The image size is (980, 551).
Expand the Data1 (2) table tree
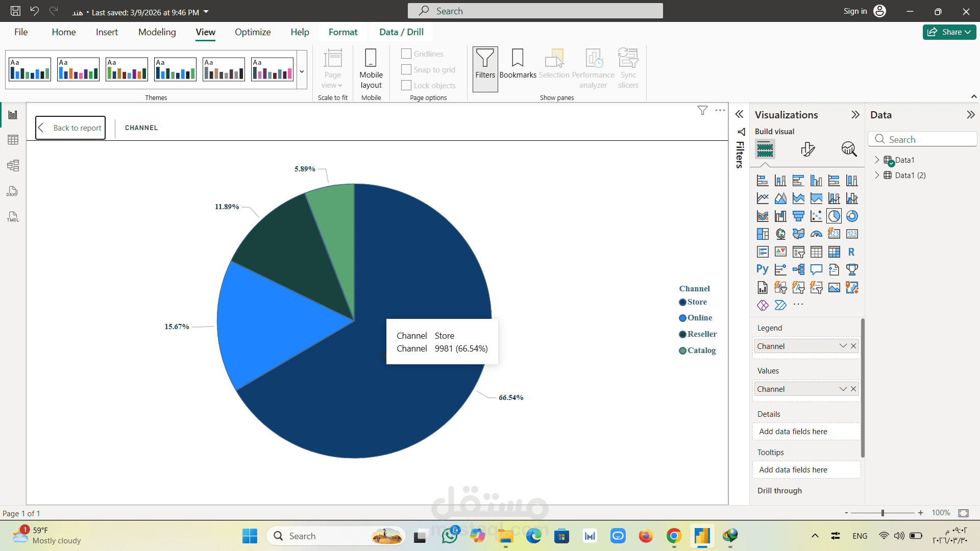pyautogui.click(x=877, y=175)
